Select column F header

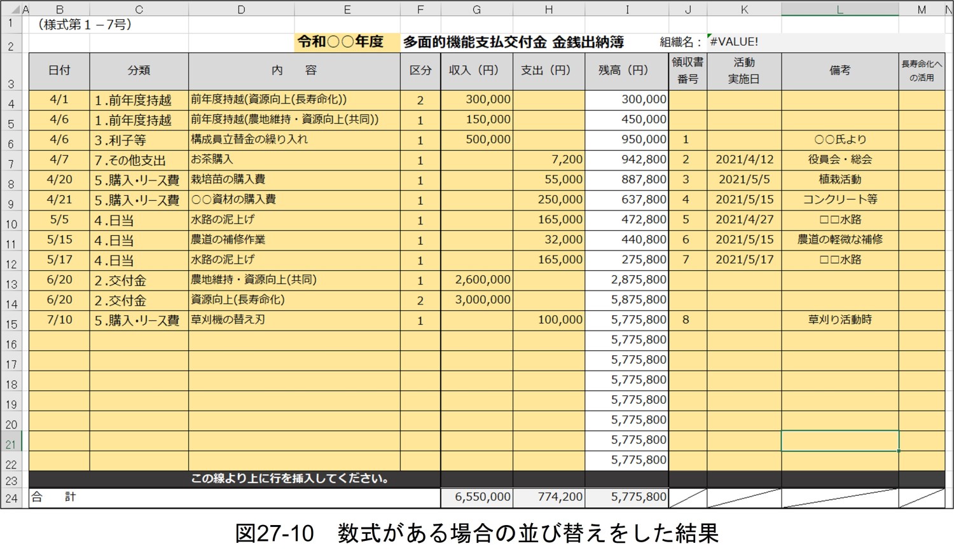[420, 10]
